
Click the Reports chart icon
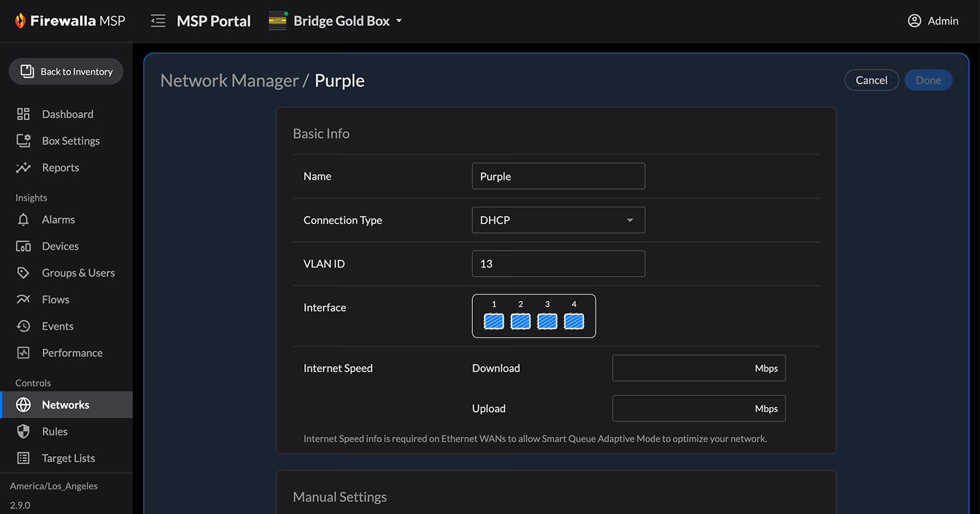(x=23, y=167)
